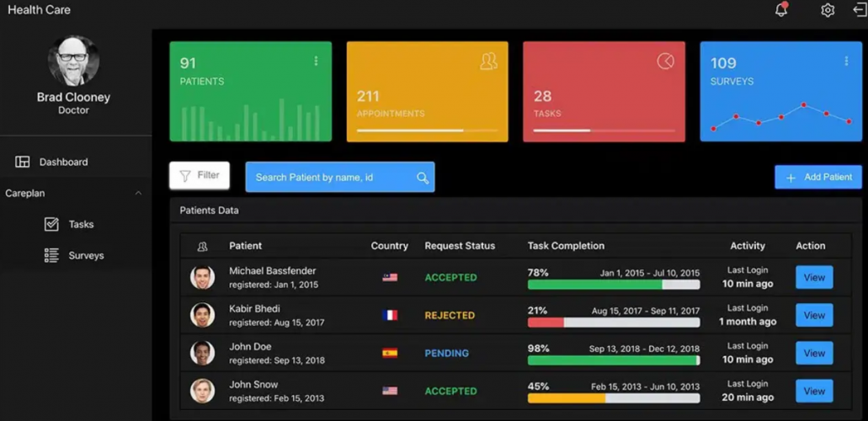The height and width of the screenshot is (421, 868).
Task: Select Surveys in the sidebar
Action: click(86, 256)
